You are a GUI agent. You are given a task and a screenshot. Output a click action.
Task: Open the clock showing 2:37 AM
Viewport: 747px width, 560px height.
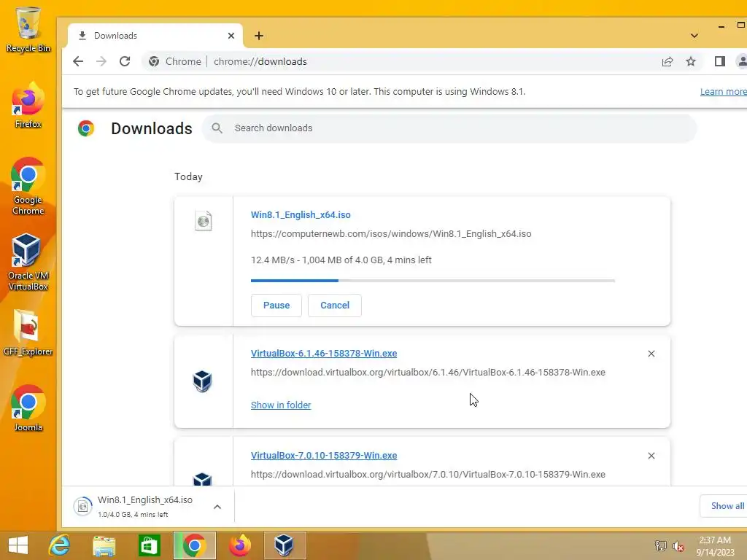(x=715, y=545)
